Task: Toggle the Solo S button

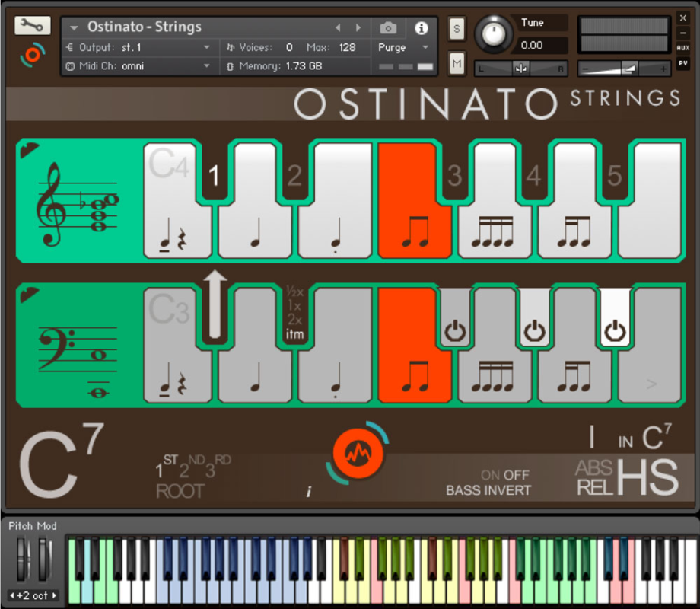Action: pyautogui.click(x=457, y=29)
